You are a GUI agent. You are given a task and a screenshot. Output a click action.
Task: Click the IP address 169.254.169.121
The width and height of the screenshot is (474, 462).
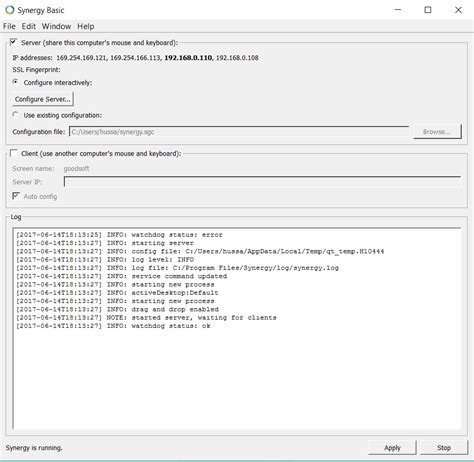(x=81, y=58)
